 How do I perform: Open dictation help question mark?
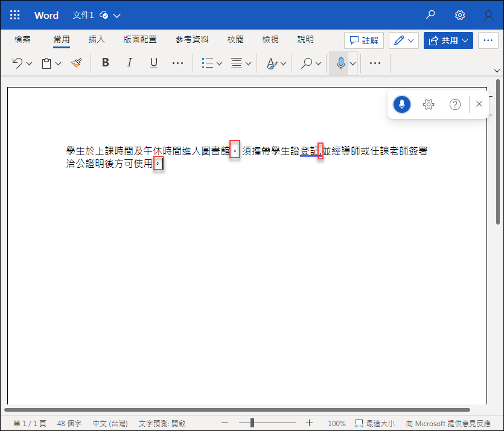tap(455, 104)
